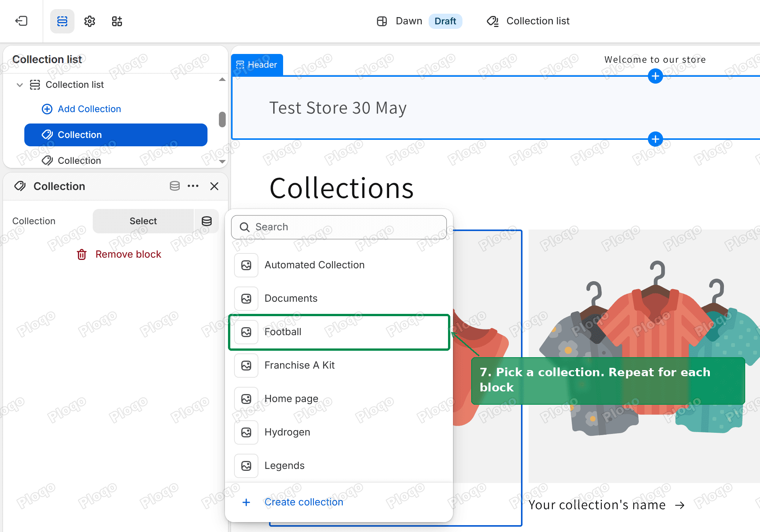
Task: Click Create collection link
Action: point(304,502)
